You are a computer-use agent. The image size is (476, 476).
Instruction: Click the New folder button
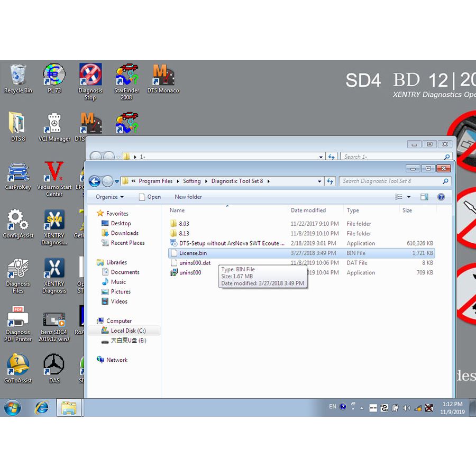coord(188,197)
